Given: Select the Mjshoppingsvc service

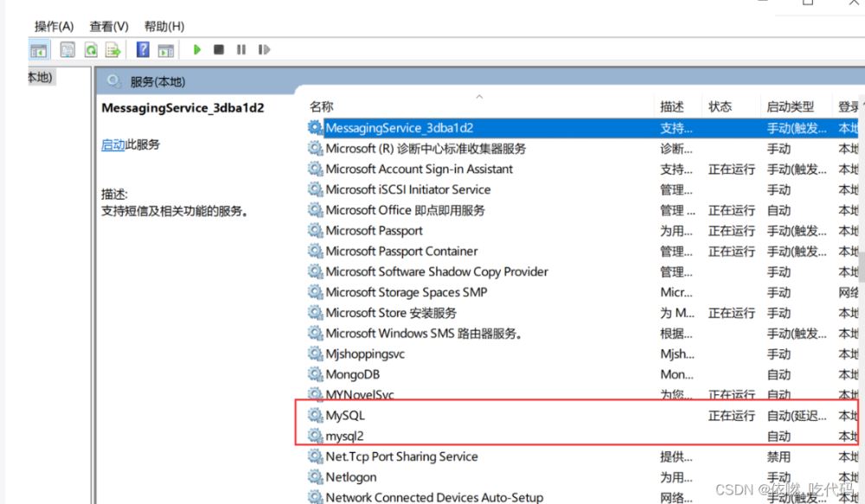Looking at the screenshot, I should [x=365, y=354].
